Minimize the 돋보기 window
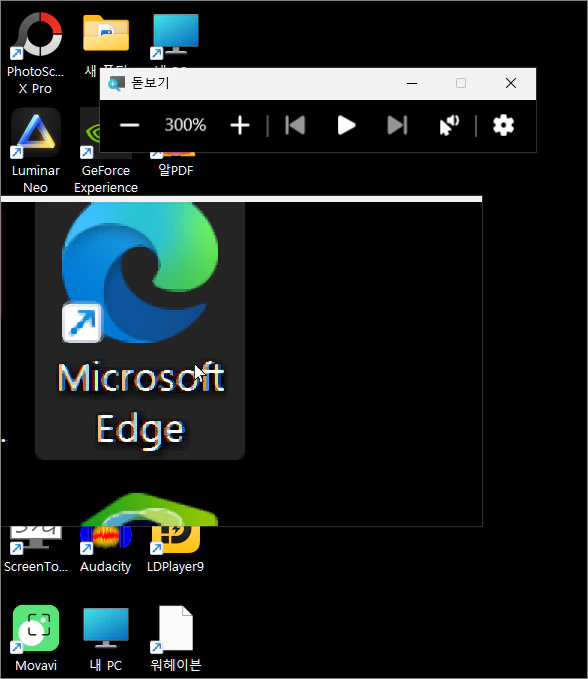The image size is (588, 679). click(412, 83)
